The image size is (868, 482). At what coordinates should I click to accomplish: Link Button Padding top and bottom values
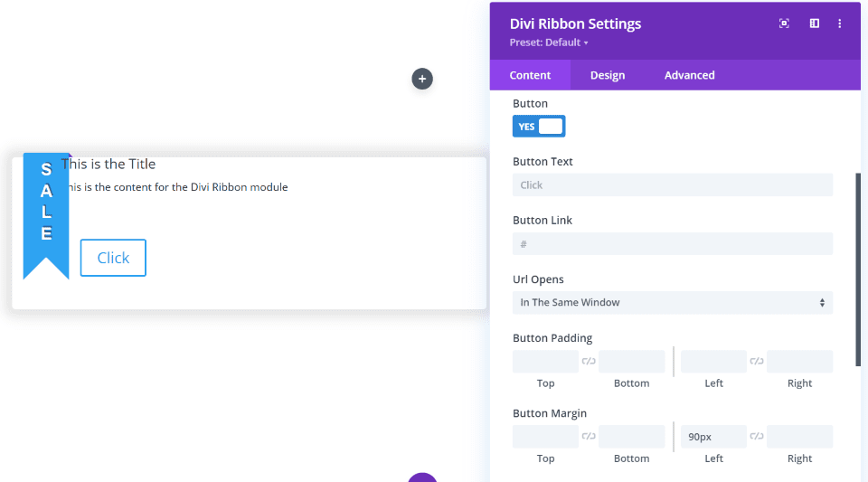tap(589, 362)
